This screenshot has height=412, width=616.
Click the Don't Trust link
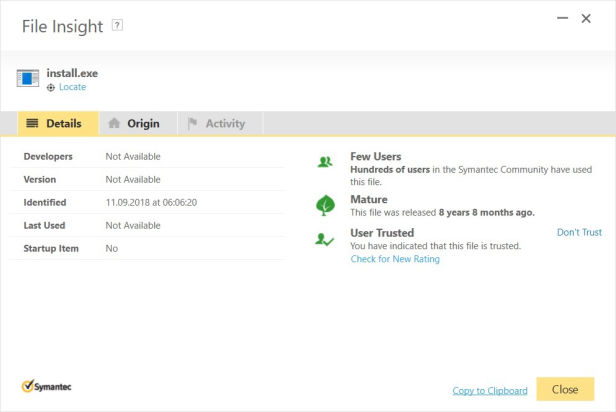tap(579, 232)
